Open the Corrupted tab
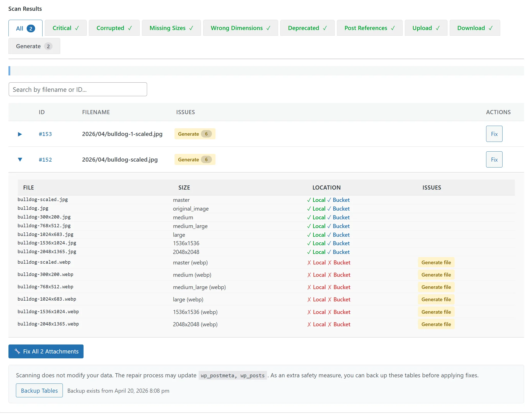This screenshot has height=414, width=532. coord(114,28)
